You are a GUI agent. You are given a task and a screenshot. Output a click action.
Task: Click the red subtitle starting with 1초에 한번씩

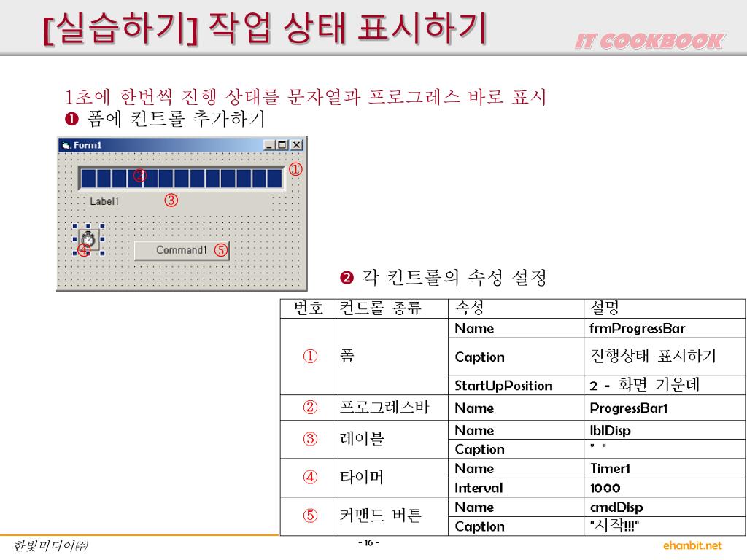(x=306, y=97)
